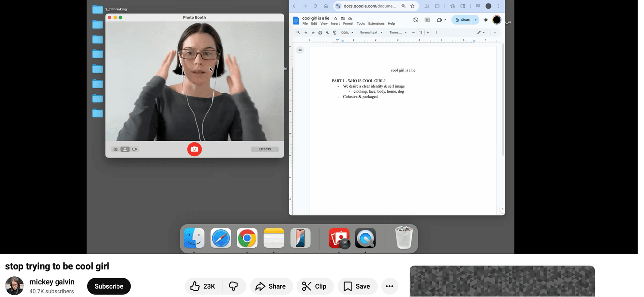
Task: Open the Times font dropdown
Action: click(x=398, y=33)
